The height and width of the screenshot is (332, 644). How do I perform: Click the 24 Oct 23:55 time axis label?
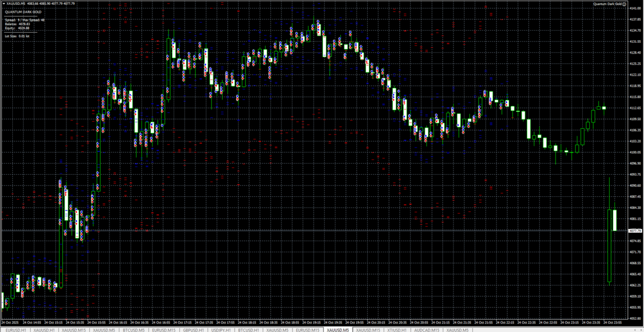coord(613,323)
